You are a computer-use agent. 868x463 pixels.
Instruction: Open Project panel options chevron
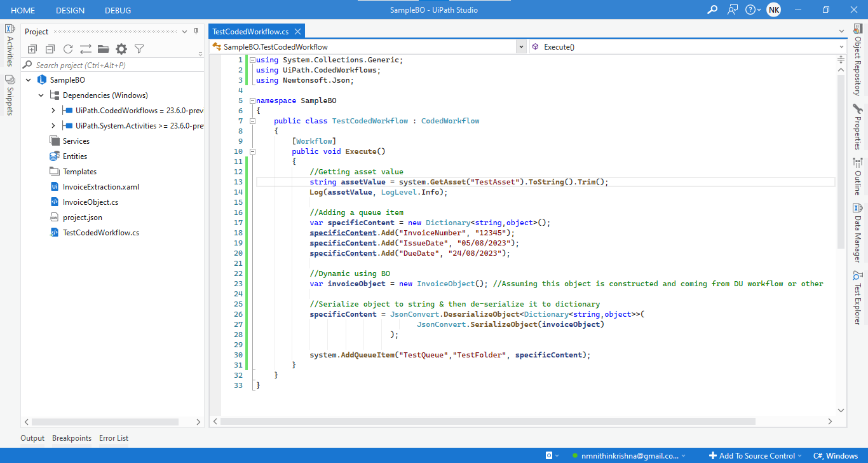tap(184, 31)
